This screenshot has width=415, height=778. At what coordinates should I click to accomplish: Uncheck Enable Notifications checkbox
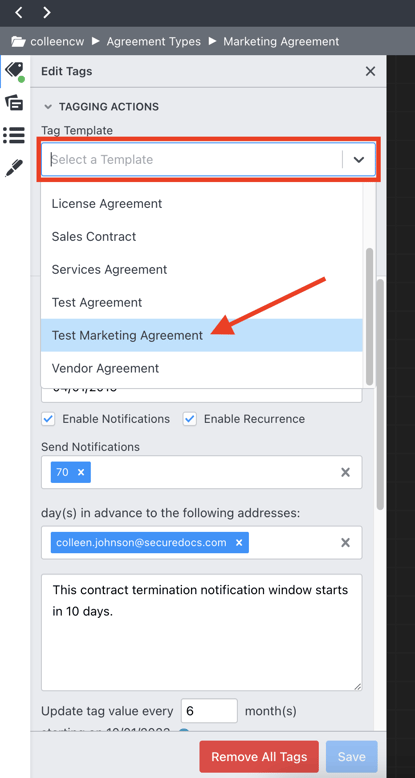coord(48,419)
